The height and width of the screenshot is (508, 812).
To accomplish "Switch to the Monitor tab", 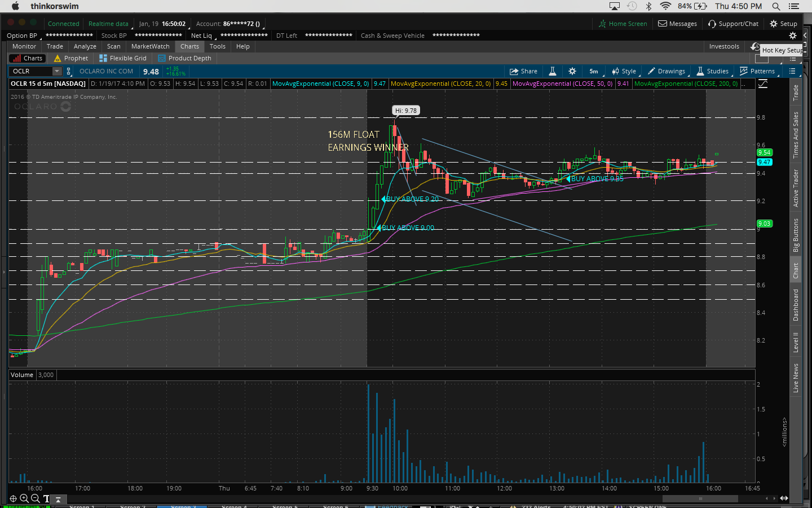I will click(x=24, y=46).
